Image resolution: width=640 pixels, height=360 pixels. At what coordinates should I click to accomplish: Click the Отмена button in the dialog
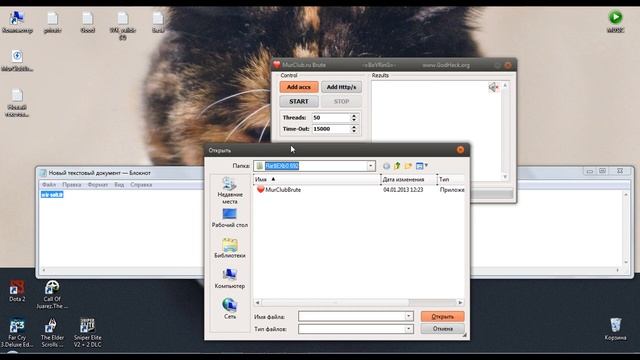(442, 329)
